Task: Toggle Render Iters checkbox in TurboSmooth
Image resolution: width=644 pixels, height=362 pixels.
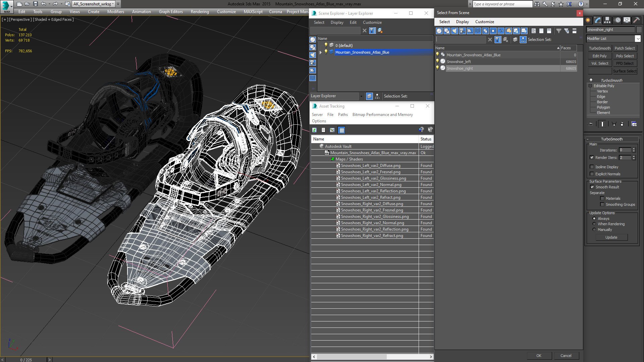Action: click(592, 158)
